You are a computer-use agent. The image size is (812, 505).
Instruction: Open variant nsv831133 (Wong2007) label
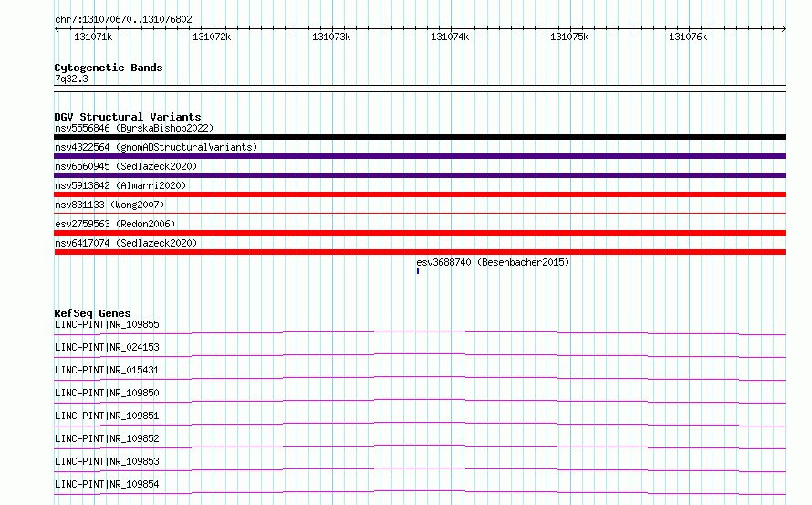point(109,205)
